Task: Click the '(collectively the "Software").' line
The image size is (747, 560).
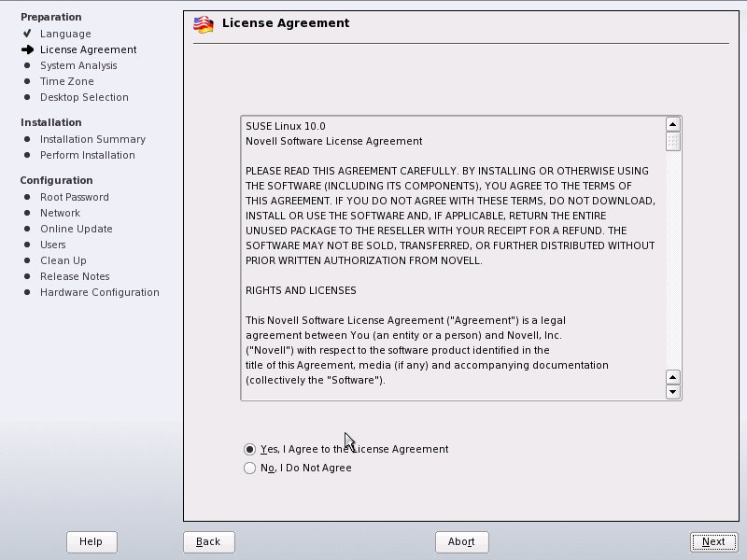Action: point(316,380)
